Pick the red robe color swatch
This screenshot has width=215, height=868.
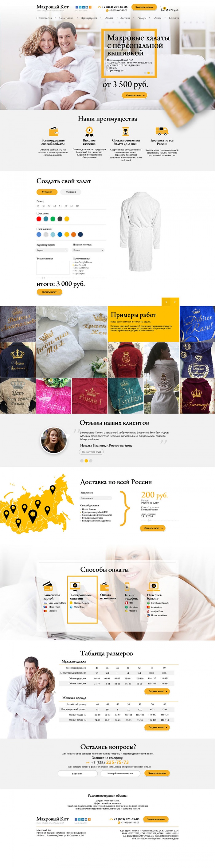(x=39, y=219)
